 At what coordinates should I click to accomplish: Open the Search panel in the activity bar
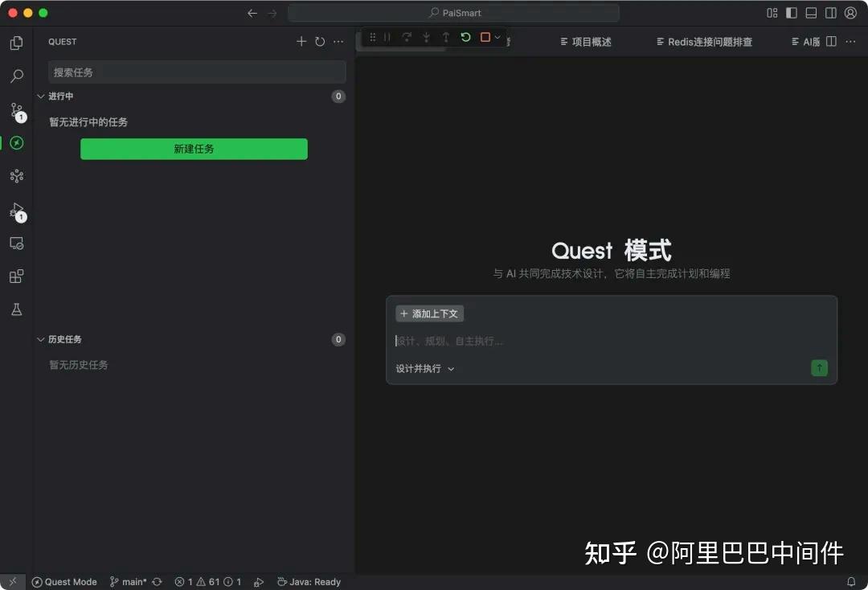point(16,76)
